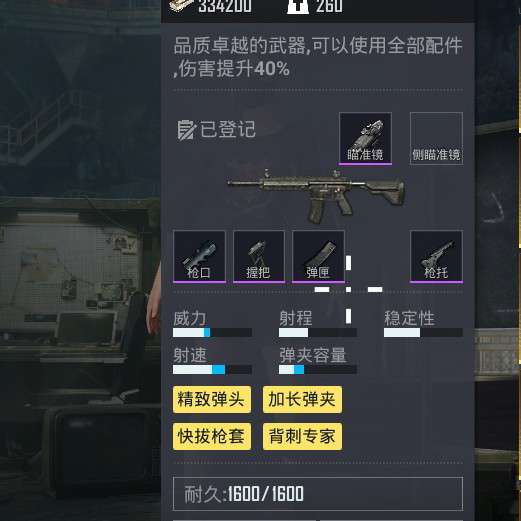Screen dimensions: 521x521
Task: Select the 快拔枪套 perk tag
Action: pyautogui.click(x=212, y=436)
